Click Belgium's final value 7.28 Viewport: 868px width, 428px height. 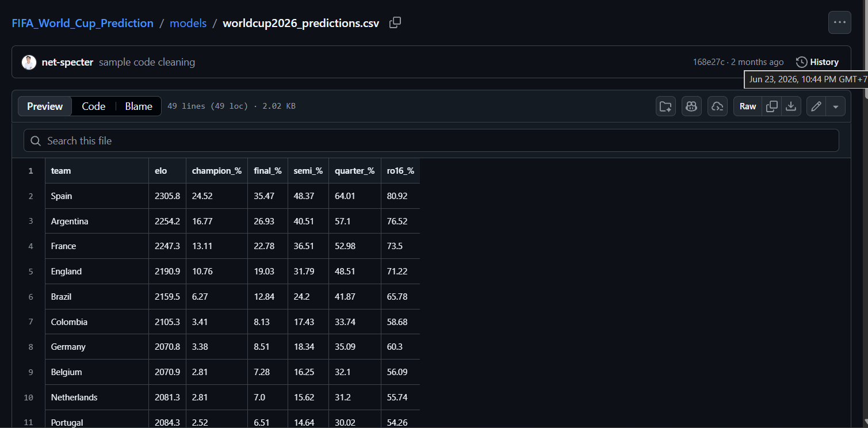tap(267, 372)
